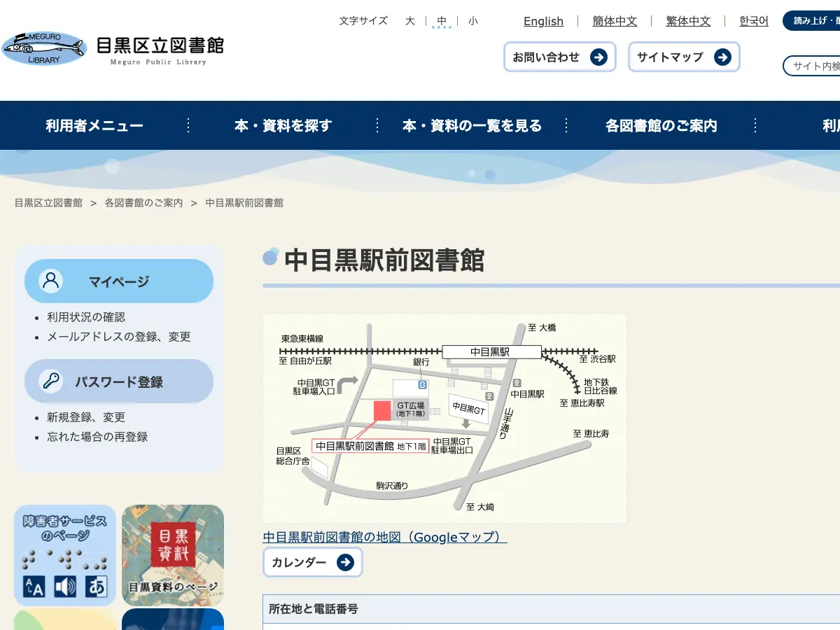Open the パスワード登録 button
Viewport: 840px width, 630px height.
tap(119, 381)
